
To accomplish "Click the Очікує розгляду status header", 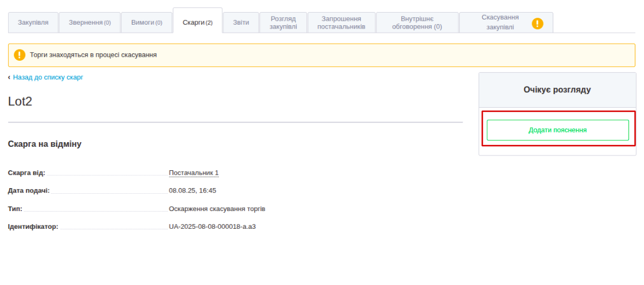I will pos(557,90).
